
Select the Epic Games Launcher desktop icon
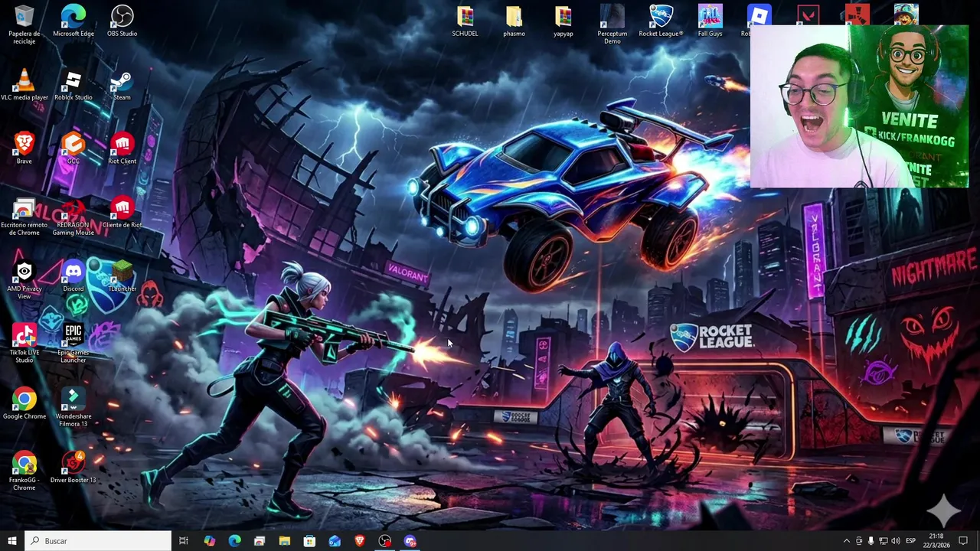73,344
